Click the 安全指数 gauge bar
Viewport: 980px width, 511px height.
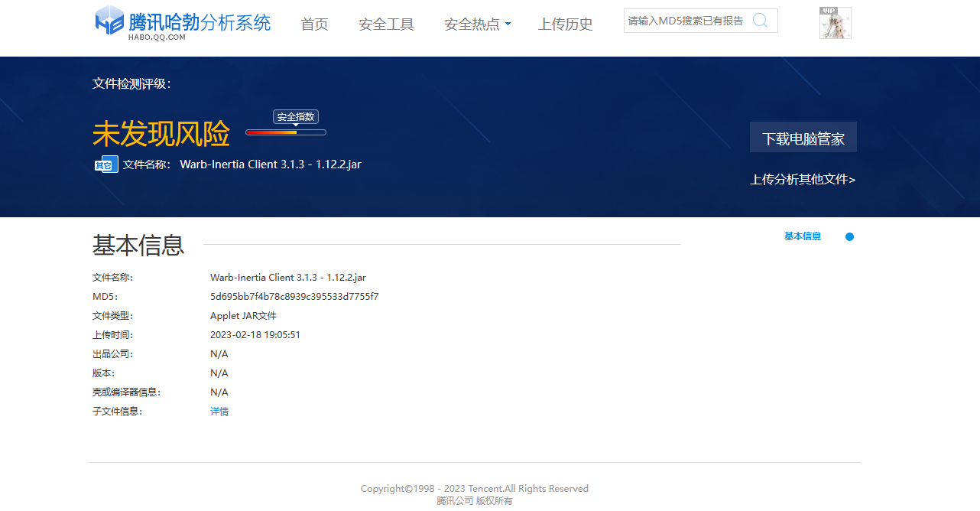286,132
